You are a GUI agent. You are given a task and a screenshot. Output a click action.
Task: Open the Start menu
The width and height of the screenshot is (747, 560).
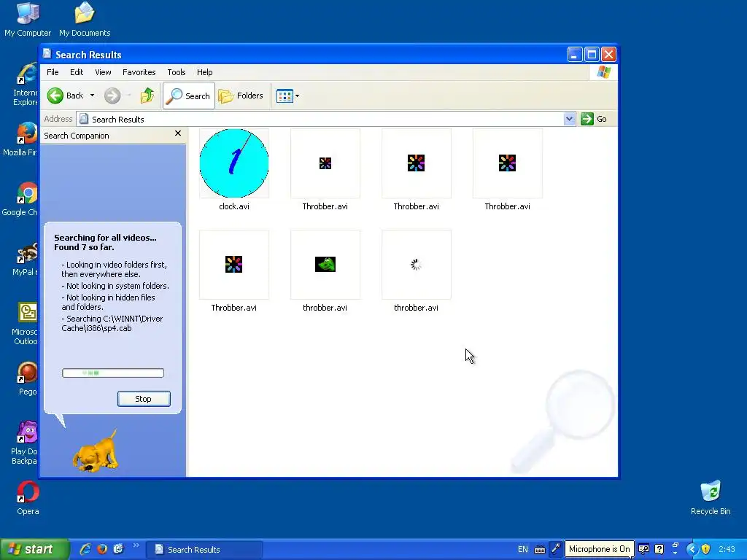click(34, 549)
